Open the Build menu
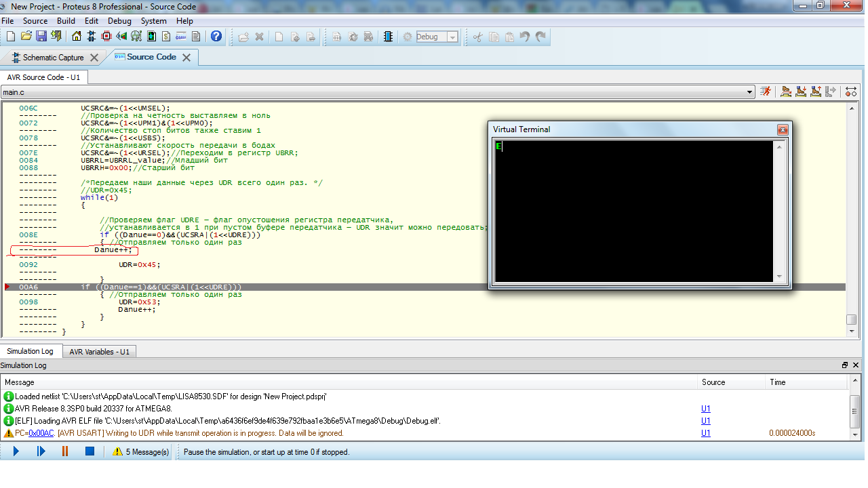This screenshot has height=488, width=868. [x=66, y=21]
